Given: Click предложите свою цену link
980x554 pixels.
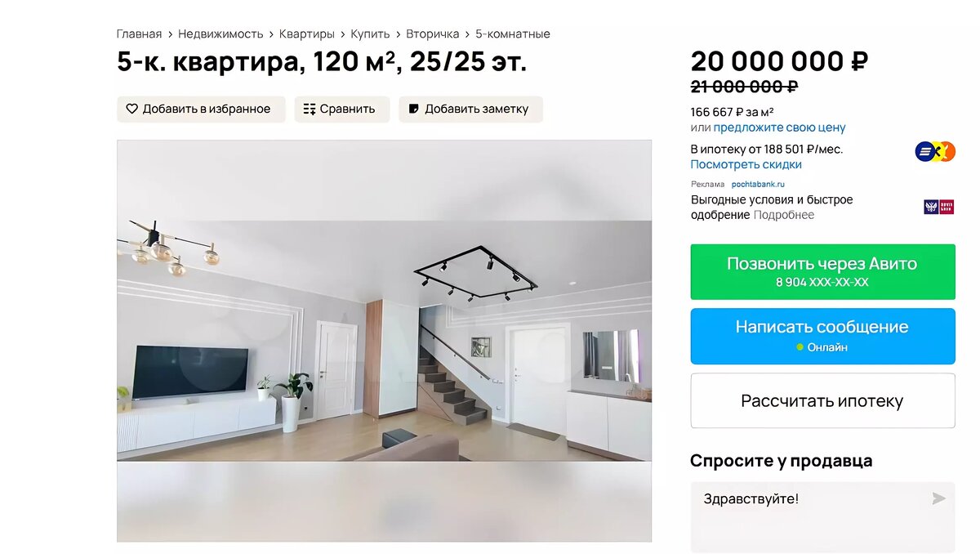Looking at the screenshot, I should [x=779, y=127].
